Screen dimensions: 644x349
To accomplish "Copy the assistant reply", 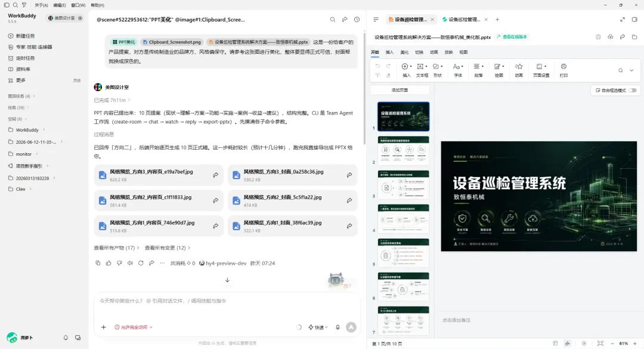I will pyautogui.click(x=98, y=263).
